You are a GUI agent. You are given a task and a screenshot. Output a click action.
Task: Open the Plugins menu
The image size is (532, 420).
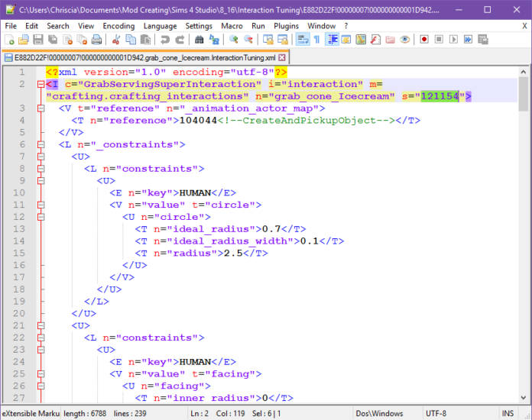(286, 25)
